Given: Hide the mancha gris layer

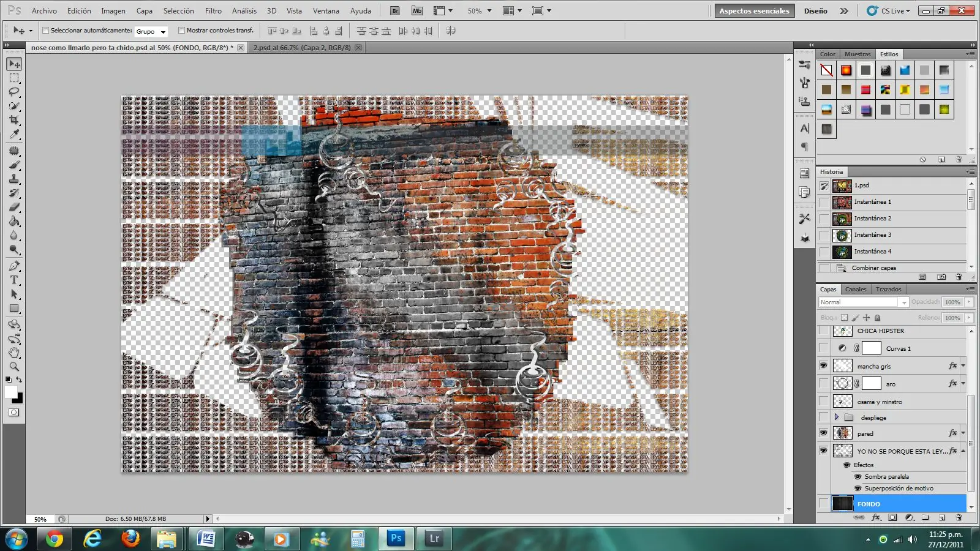Looking at the screenshot, I should click(x=824, y=365).
